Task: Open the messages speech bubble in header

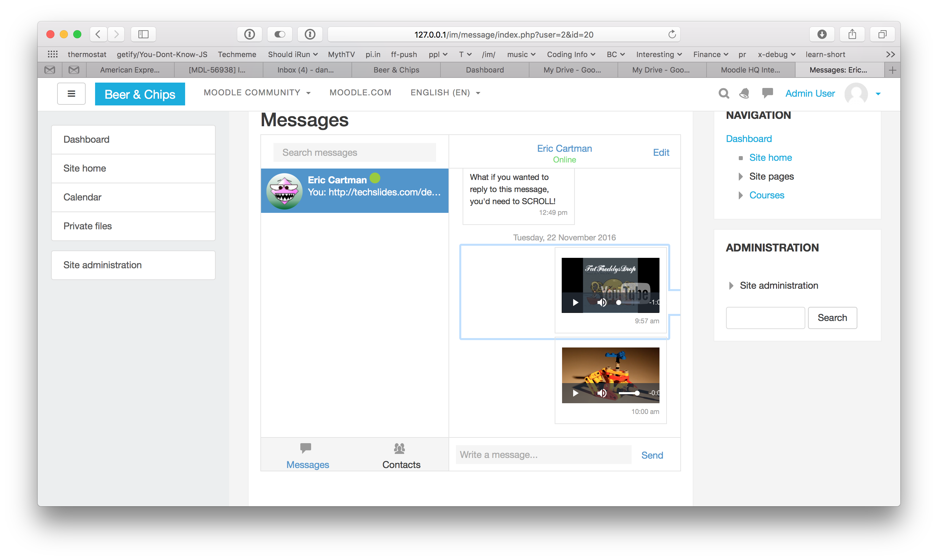Action: 767,93
